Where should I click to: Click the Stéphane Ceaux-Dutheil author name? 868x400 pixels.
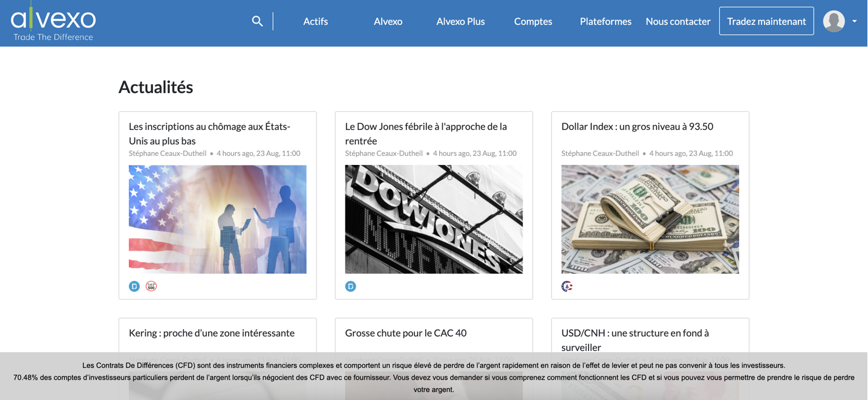166,153
